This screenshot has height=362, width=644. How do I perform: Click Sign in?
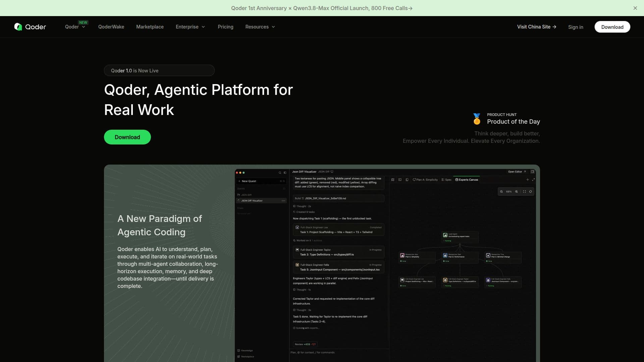[576, 27]
